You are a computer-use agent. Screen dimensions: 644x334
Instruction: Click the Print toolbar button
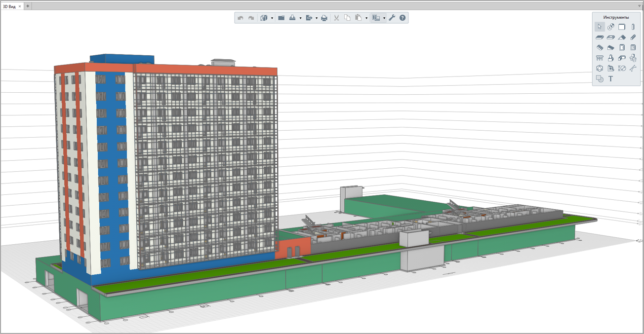click(x=324, y=18)
